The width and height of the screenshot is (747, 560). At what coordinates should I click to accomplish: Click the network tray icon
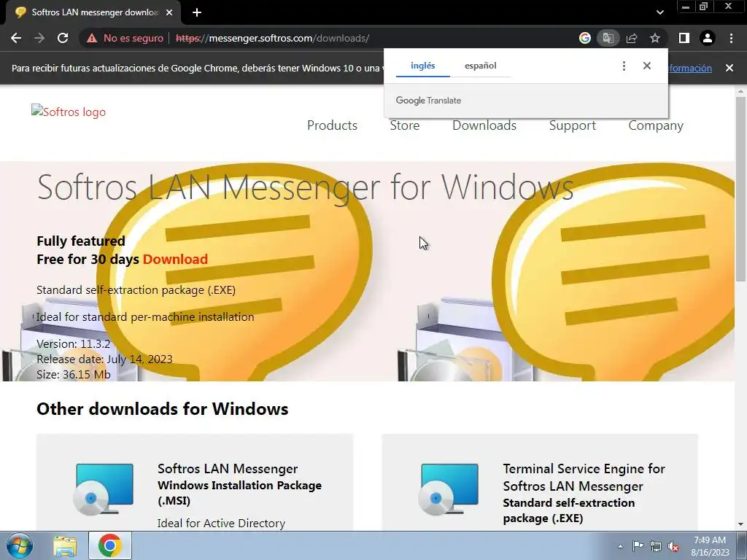[x=656, y=546]
